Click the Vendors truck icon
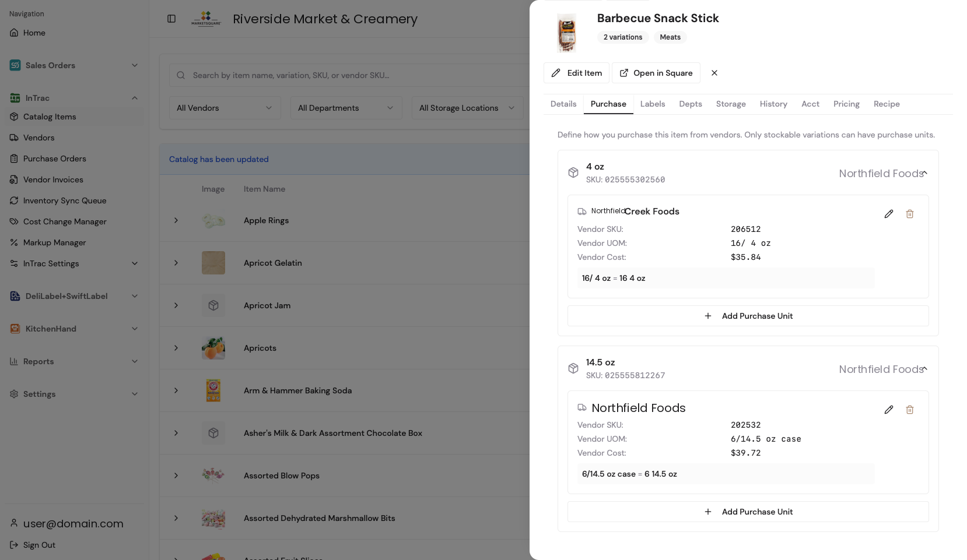967x560 pixels. 14,138
